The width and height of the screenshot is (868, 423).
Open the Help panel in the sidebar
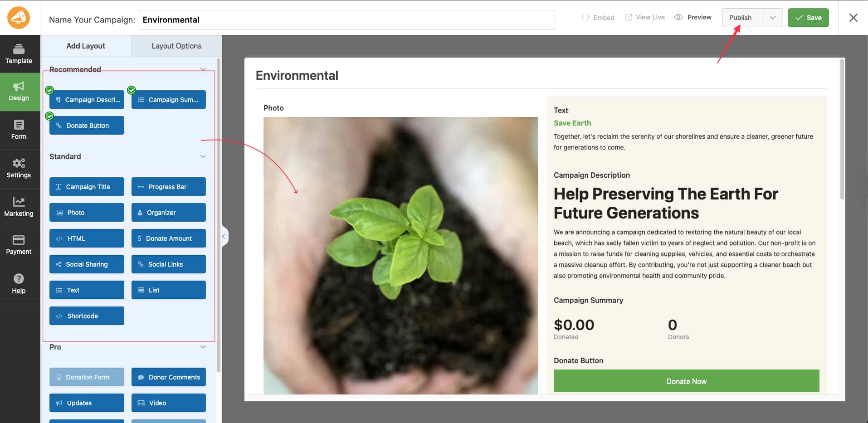[19, 284]
